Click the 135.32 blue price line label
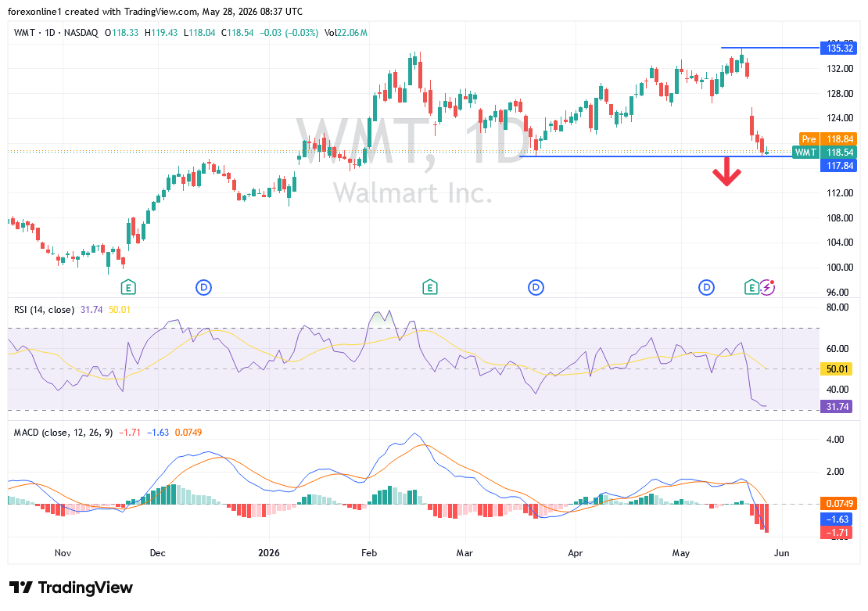 click(838, 49)
